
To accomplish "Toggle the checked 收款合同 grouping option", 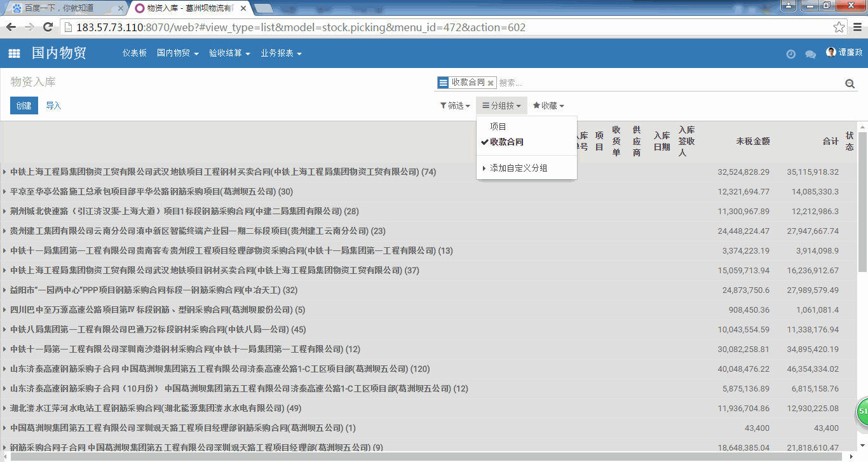I will [506, 142].
